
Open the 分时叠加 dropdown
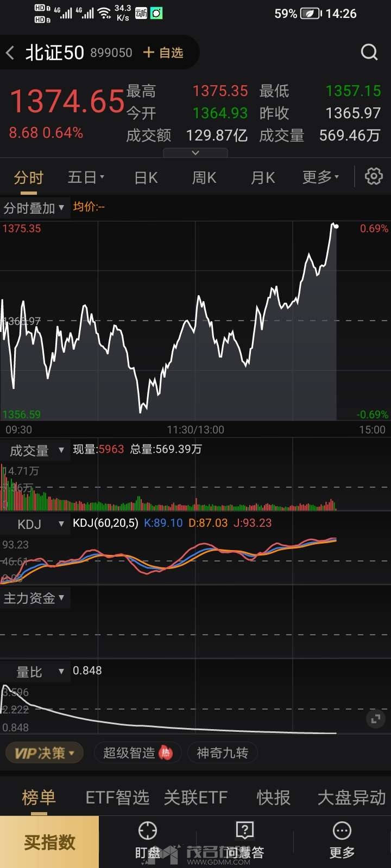click(x=34, y=208)
